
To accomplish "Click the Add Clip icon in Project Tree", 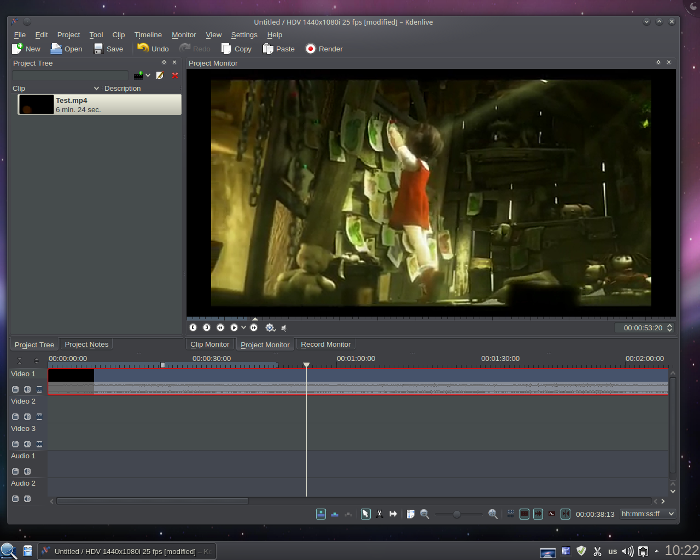I will (x=139, y=75).
